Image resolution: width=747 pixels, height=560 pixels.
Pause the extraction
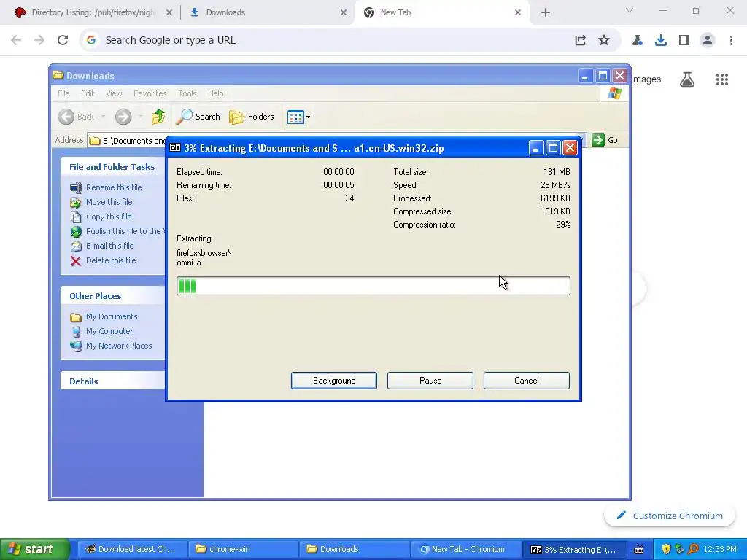point(430,381)
